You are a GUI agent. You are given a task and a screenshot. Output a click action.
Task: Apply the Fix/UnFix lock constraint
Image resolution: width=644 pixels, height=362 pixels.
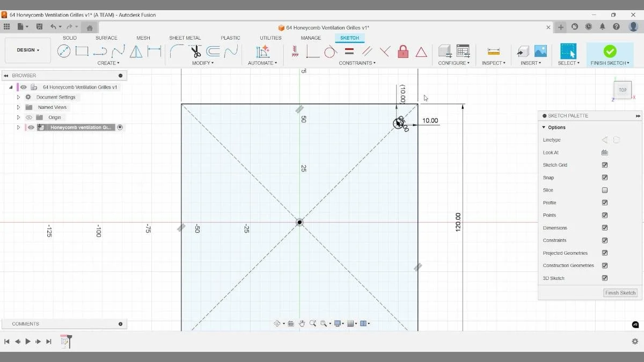pos(402,51)
